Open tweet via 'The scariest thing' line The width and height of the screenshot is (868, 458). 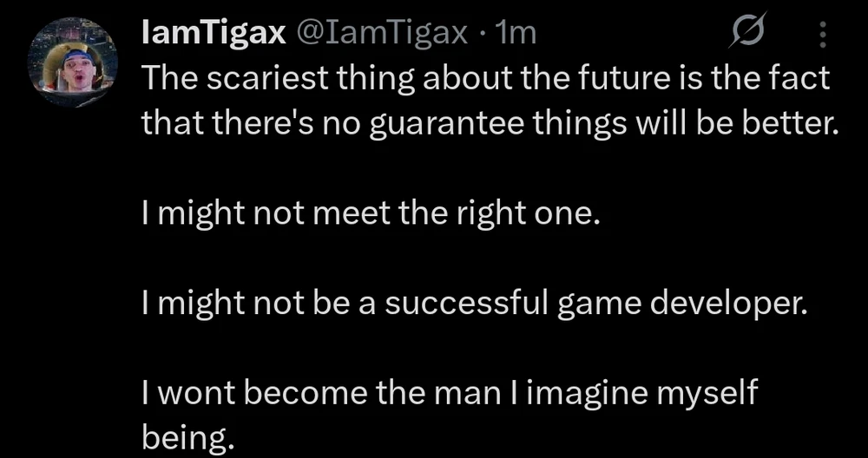click(x=486, y=79)
